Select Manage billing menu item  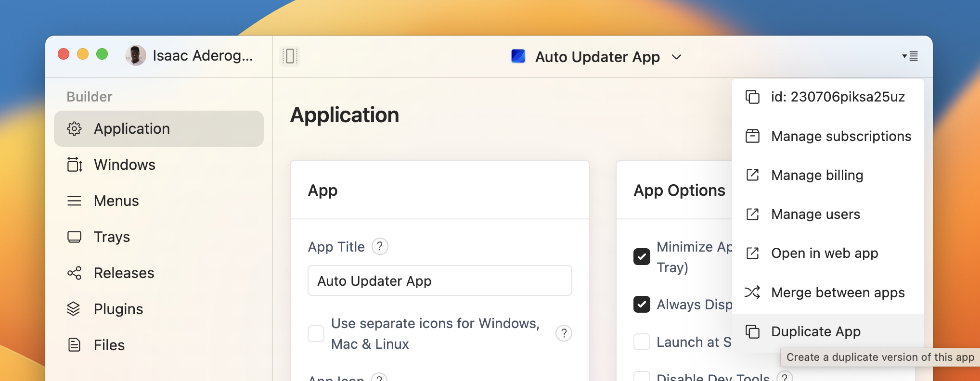coord(828,175)
